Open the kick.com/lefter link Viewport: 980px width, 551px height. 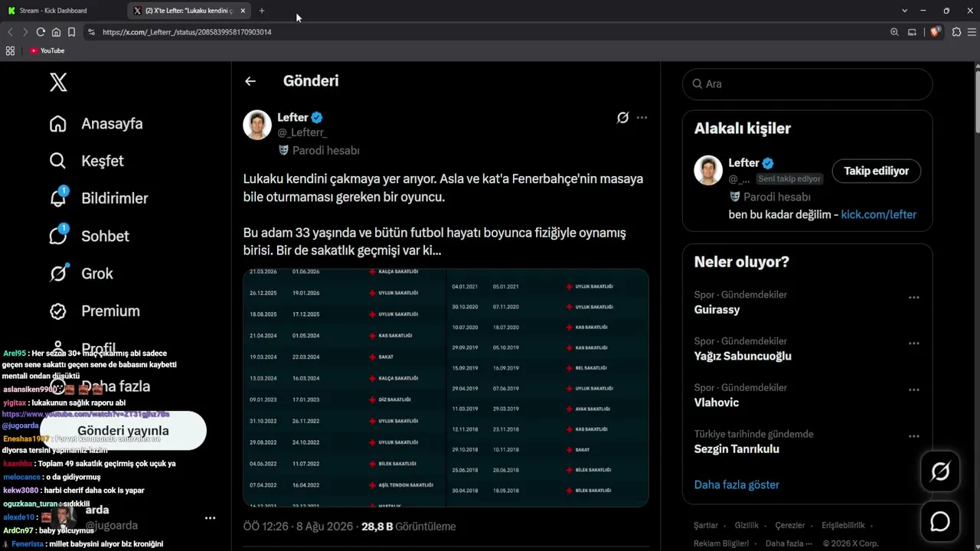[879, 215]
